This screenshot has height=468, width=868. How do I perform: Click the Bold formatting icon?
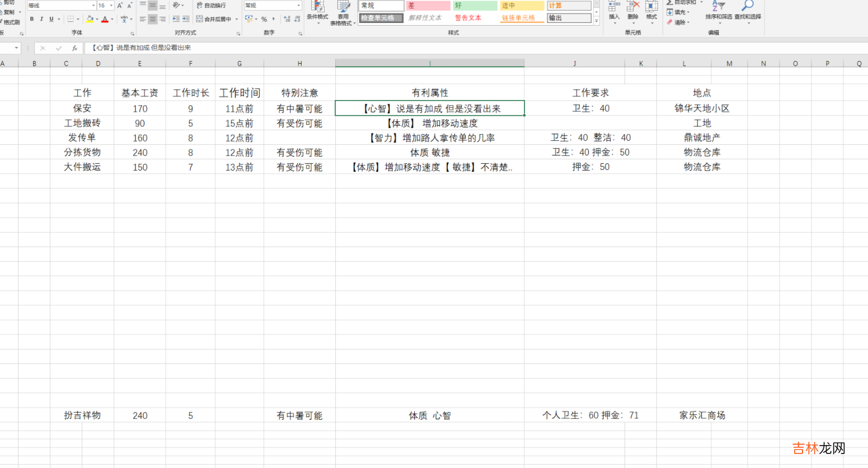32,19
